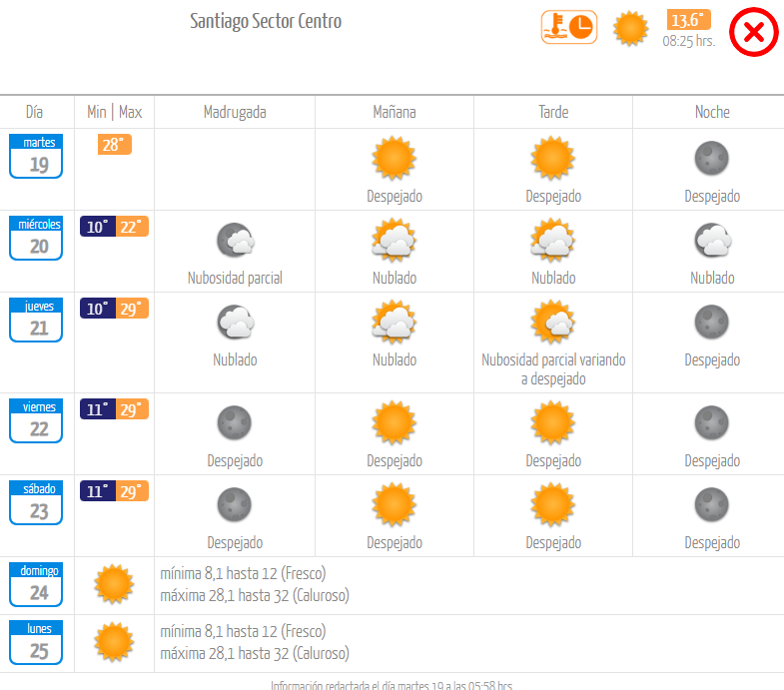Click lunes 'máxima 28,1 hasta 32 (Caluroso)' text
Image resolution: width=784 pixels, height=690 pixels.
point(255,653)
